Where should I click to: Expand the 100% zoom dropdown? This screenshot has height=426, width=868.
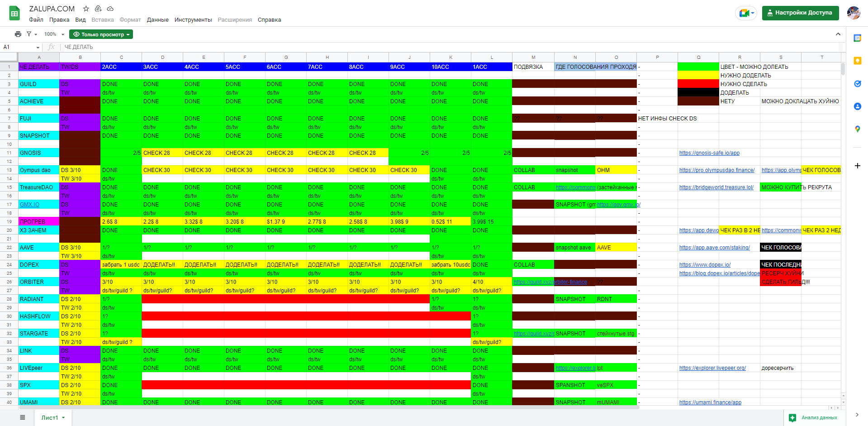click(x=54, y=34)
